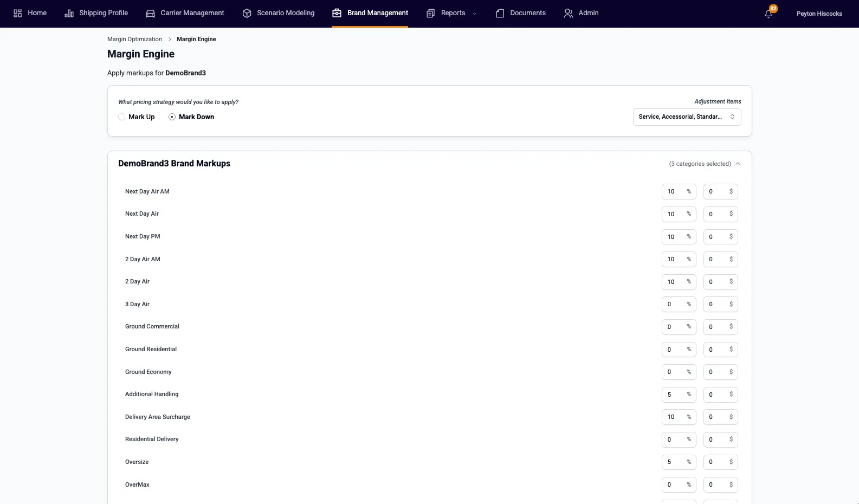
Task: Edit 3 Day Air percent field
Action: (x=679, y=304)
